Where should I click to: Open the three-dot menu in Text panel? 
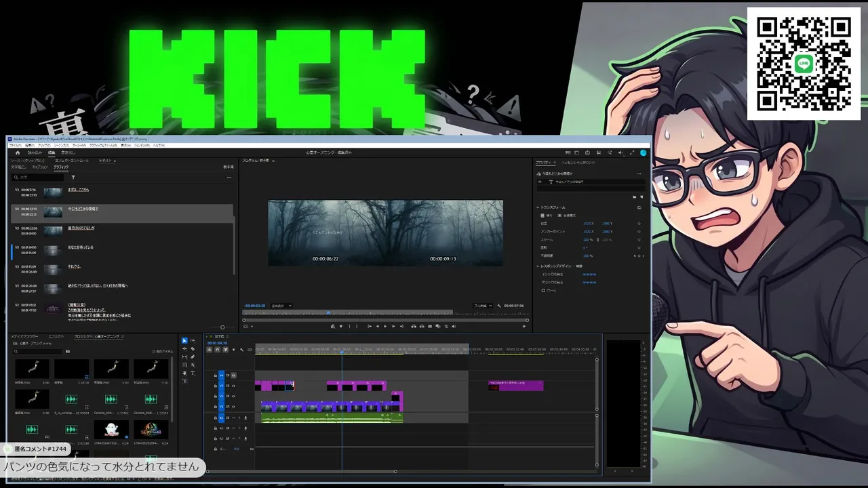[x=229, y=178]
